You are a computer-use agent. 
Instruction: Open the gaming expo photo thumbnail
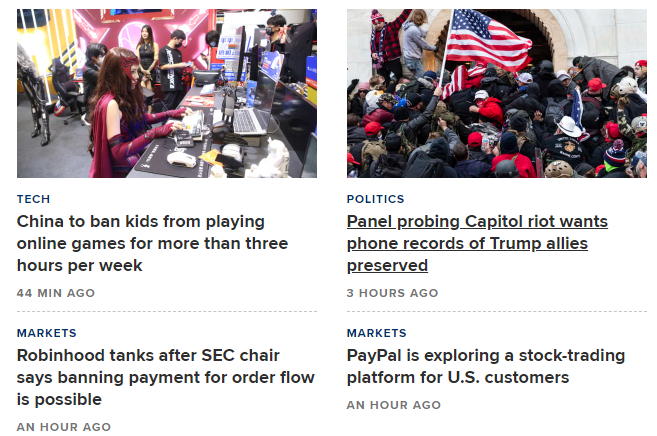click(x=167, y=93)
